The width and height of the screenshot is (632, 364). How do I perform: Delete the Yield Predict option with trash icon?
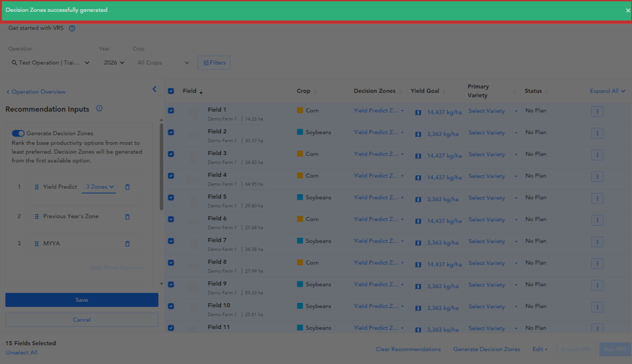(127, 187)
